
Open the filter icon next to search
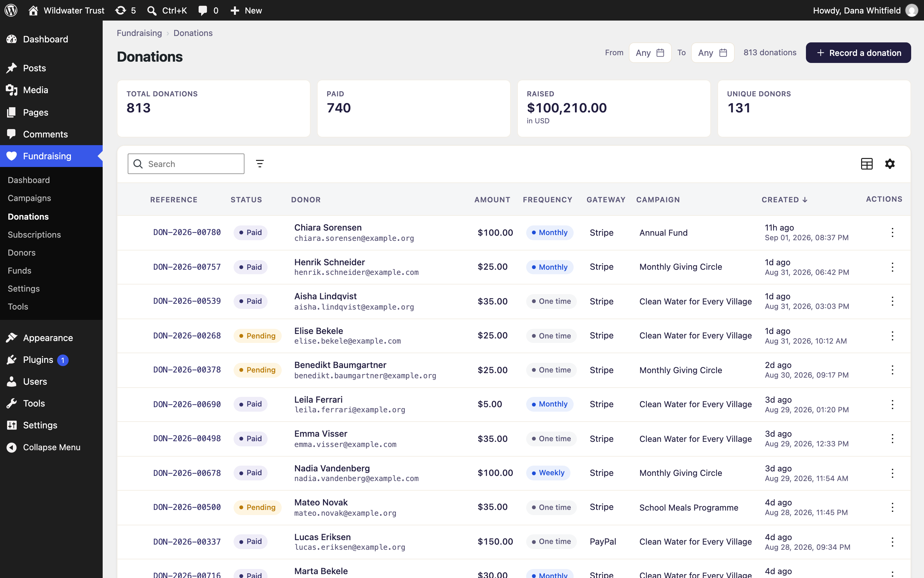tap(260, 164)
